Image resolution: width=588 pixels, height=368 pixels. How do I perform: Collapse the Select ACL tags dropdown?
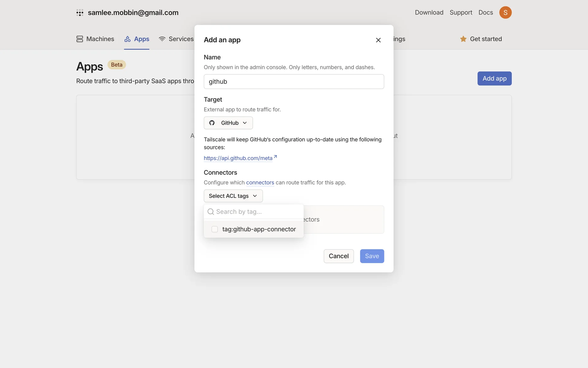pyautogui.click(x=233, y=196)
